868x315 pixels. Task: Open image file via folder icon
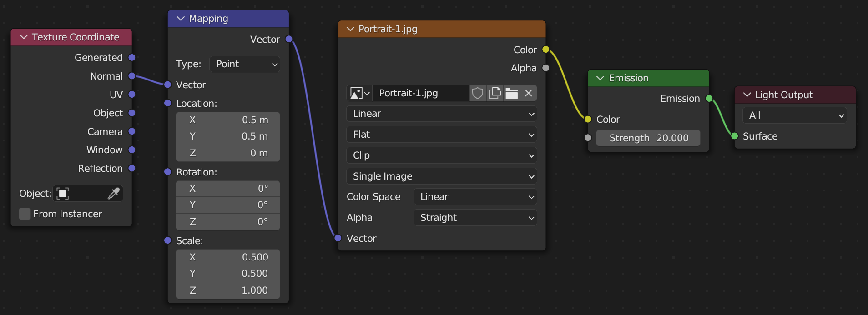(x=511, y=93)
